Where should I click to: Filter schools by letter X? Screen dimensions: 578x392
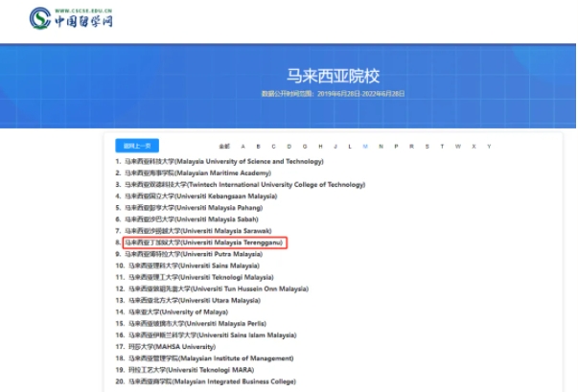pyautogui.click(x=474, y=147)
